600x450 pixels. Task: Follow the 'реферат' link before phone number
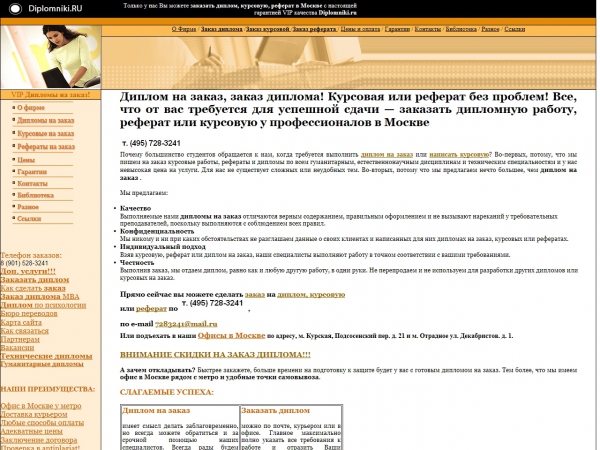tap(152, 309)
